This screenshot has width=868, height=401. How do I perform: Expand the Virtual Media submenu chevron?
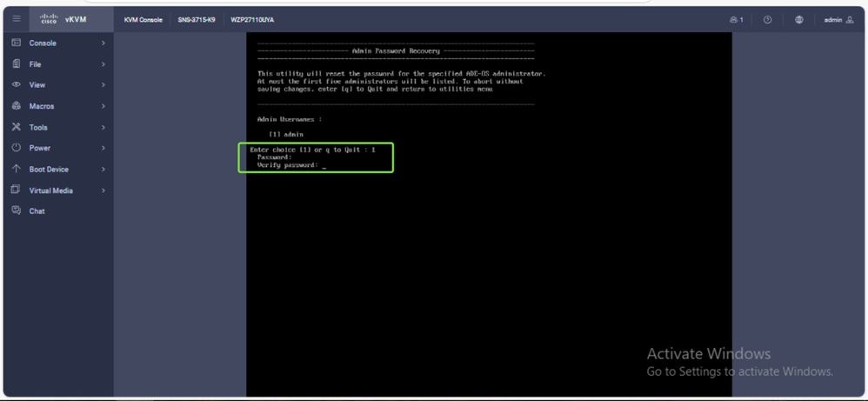click(x=103, y=190)
